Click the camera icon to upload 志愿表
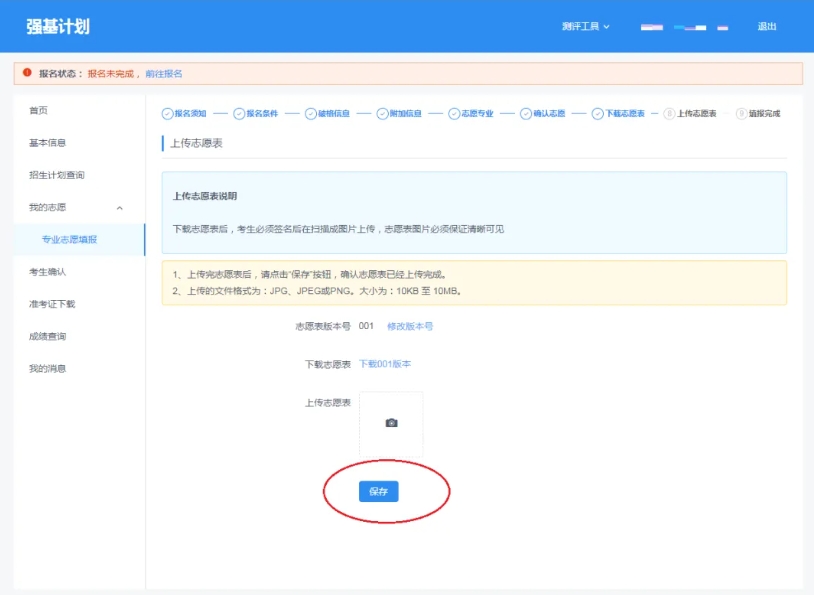 point(390,421)
